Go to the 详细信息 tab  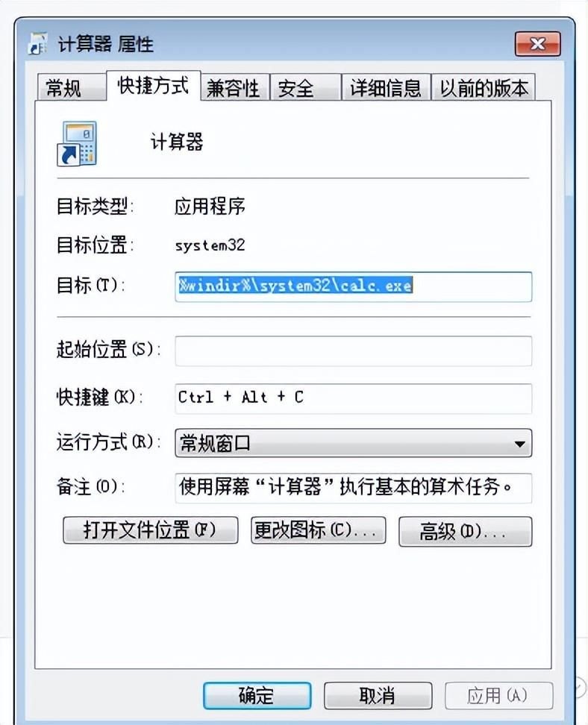(386, 87)
